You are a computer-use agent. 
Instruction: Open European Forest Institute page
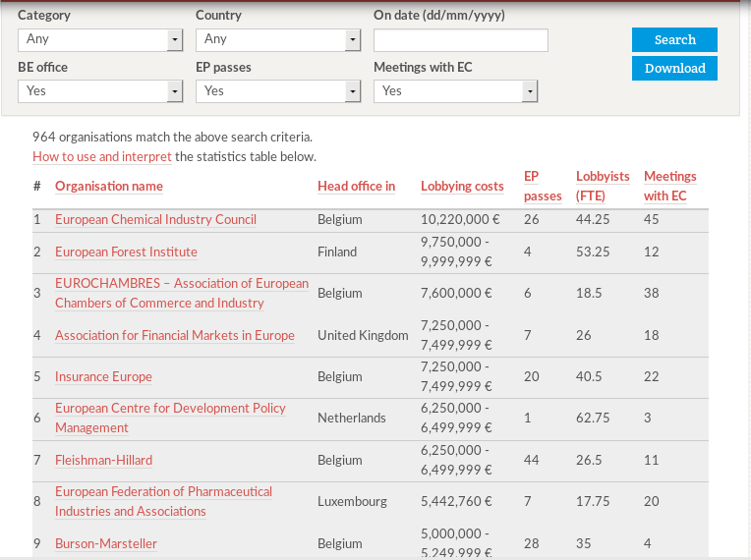pos(126,252)
